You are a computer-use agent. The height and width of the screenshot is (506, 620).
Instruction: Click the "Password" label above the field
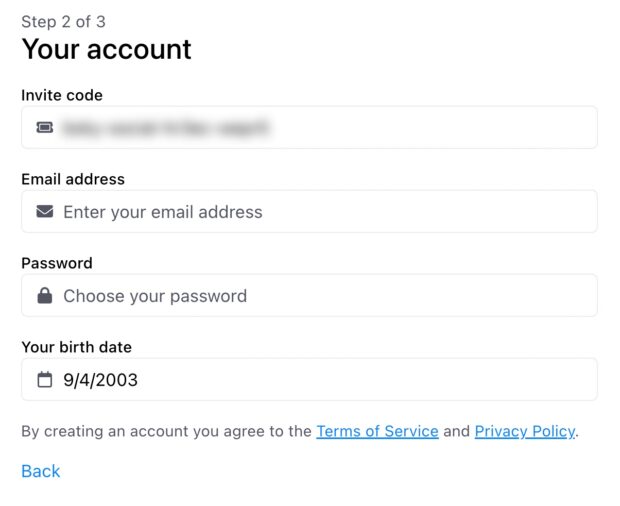pyautogui.click(x=56, y=264)
